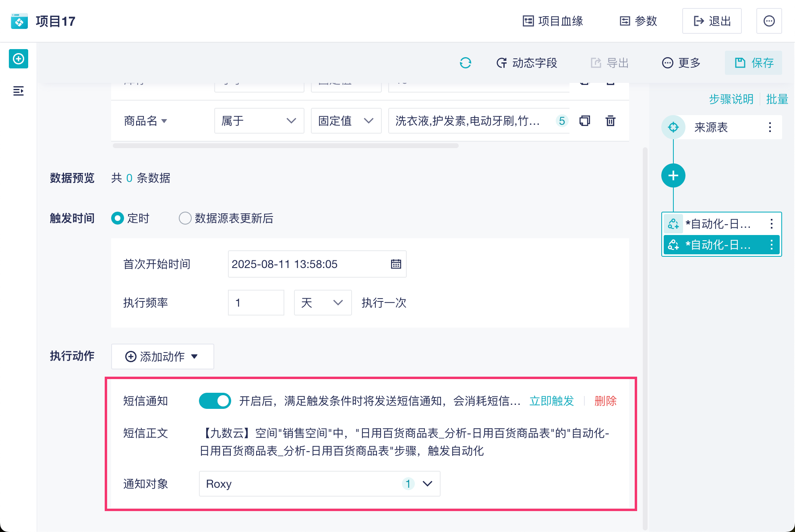Open the three-dot menu beside 来源表

pos(770,128)
